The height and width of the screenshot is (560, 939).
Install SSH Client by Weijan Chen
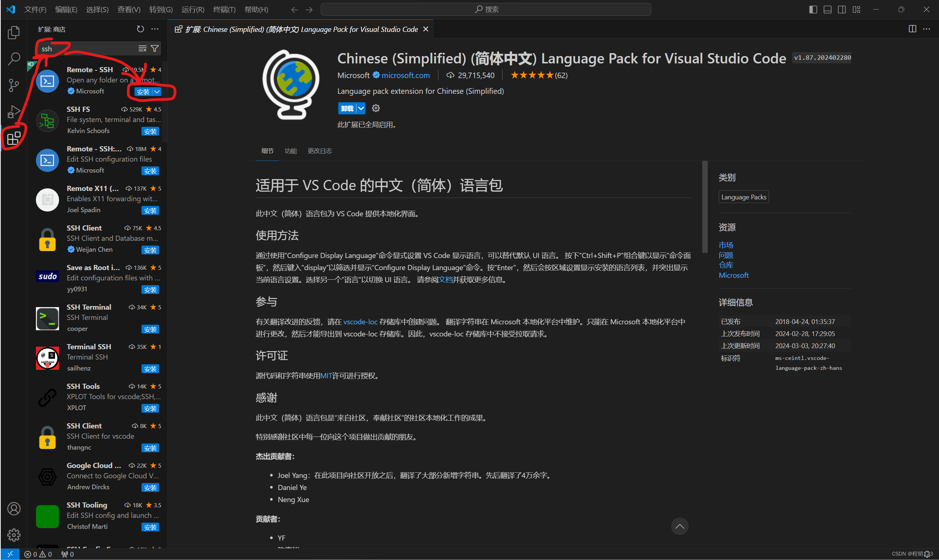click(x=150, y=250)
